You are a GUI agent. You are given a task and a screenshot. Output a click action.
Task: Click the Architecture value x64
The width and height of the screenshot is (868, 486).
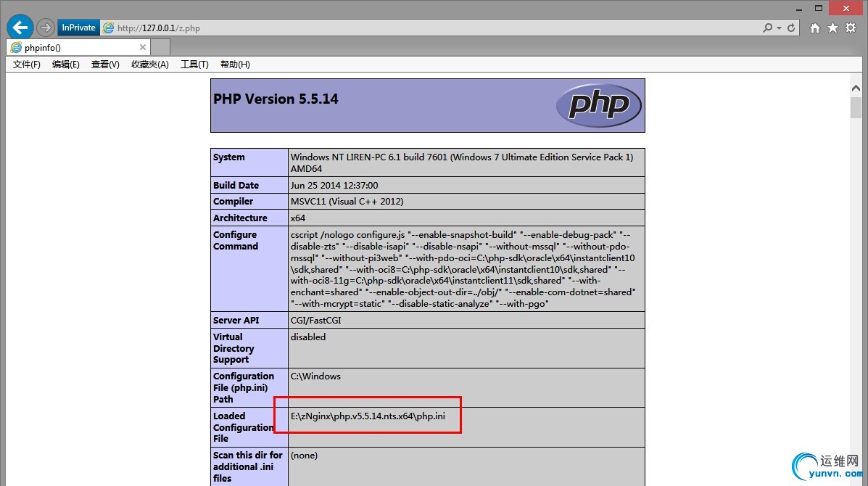[x=298, y=218]
